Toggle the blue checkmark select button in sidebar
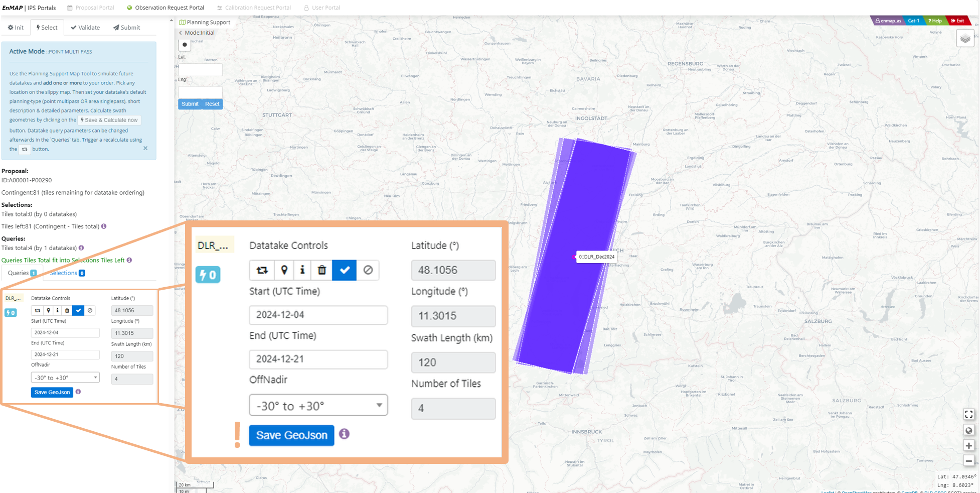980x493 pixels. (78, 310)
